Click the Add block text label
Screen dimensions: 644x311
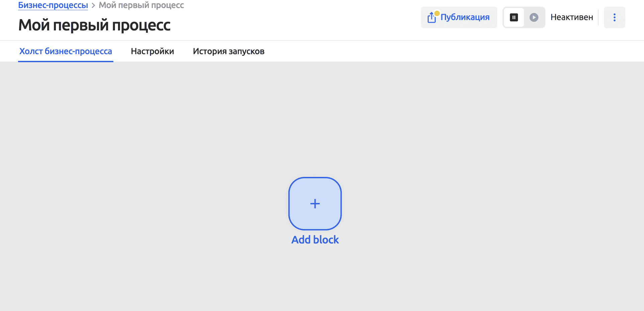pos(315,240)
